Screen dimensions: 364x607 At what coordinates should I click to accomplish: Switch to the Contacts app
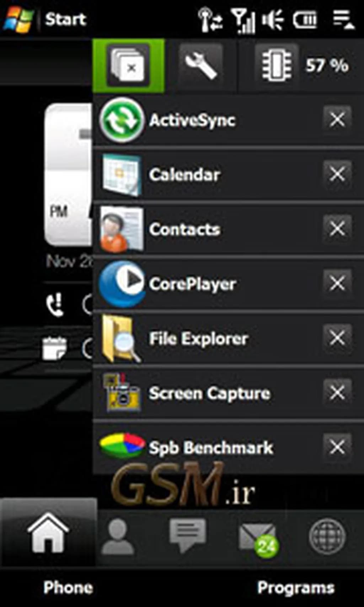[184, 229]
